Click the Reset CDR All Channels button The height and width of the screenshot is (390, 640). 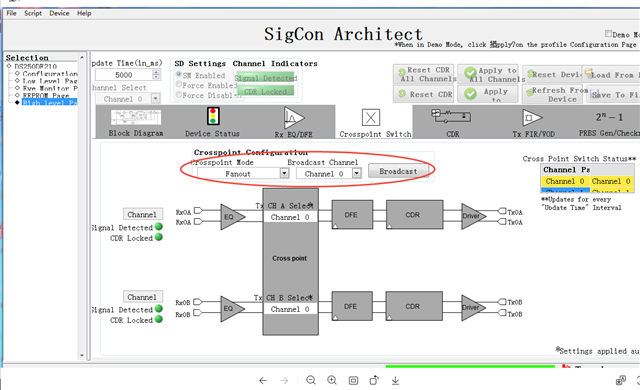point(424,74)
